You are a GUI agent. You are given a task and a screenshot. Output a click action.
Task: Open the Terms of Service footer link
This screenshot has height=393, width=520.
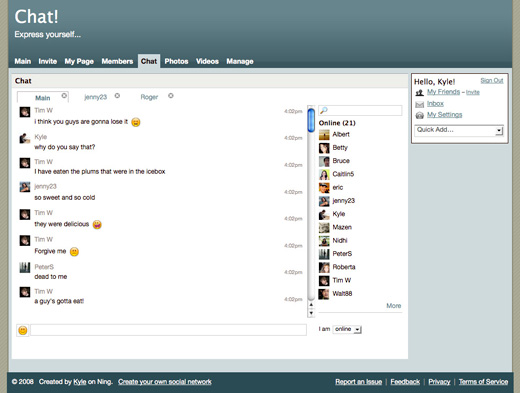[x=483, y=382]
